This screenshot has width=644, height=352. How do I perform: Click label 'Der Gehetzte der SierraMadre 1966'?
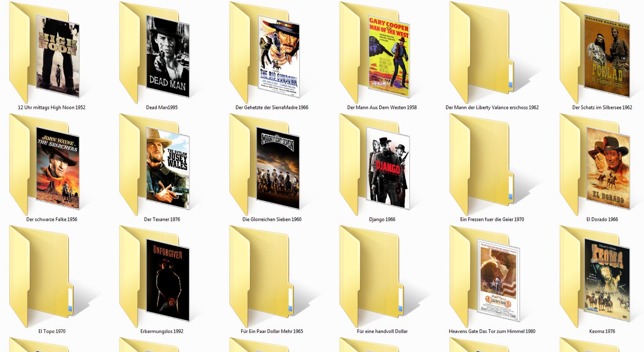(x=272, y=108)
